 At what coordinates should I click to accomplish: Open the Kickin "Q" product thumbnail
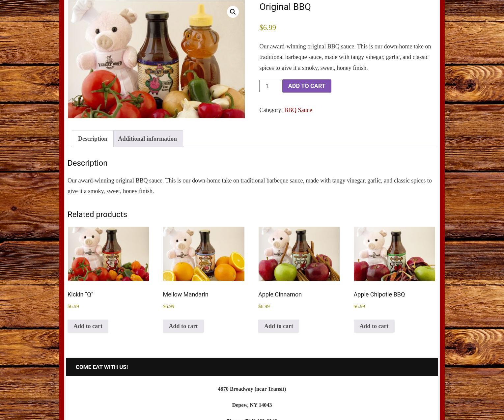(x=108, y=254)
